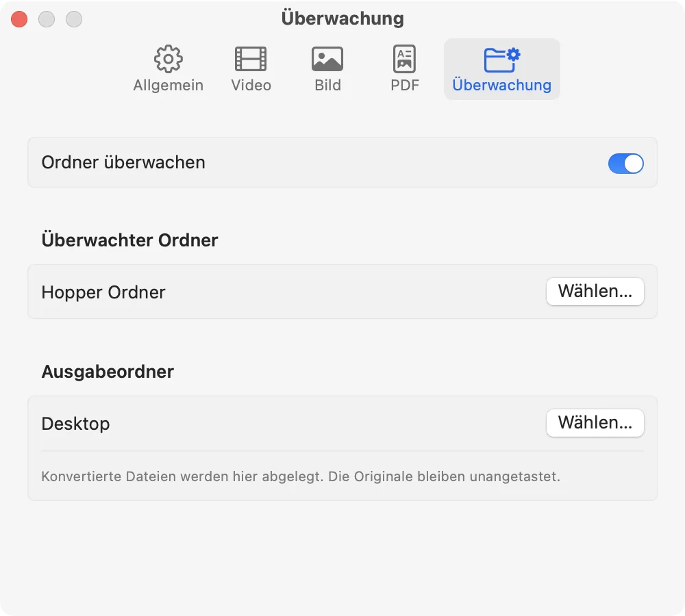Close the settings window with red button
The image size is (685, 616).
(19, 19)
